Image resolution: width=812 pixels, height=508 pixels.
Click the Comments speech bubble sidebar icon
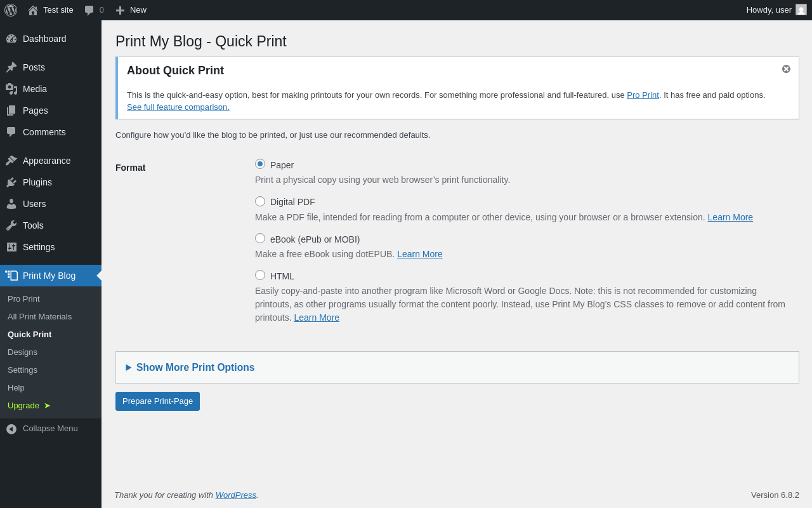click(11, 132)
